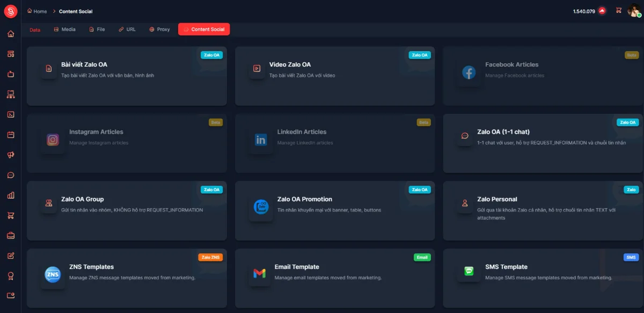The width and height of the screenshot is (644, 313).
Task: Select the URL tab
Action: 127,29
